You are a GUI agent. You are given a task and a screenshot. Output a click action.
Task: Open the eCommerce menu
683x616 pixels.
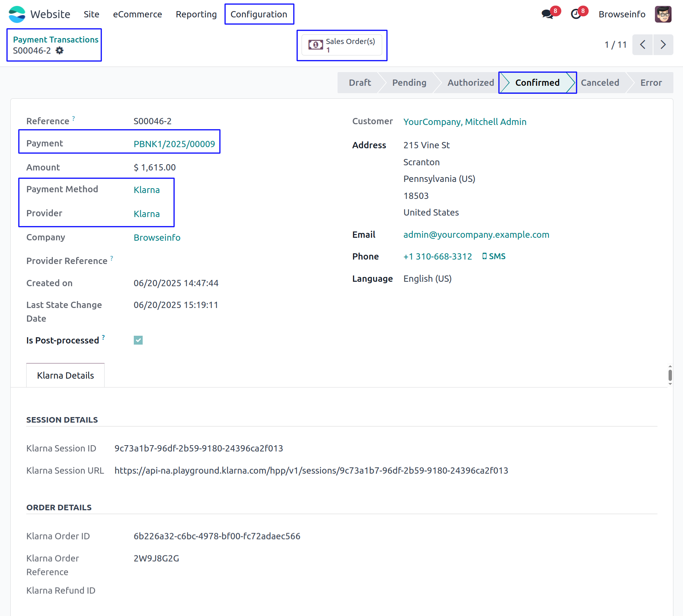click(137, 14)
